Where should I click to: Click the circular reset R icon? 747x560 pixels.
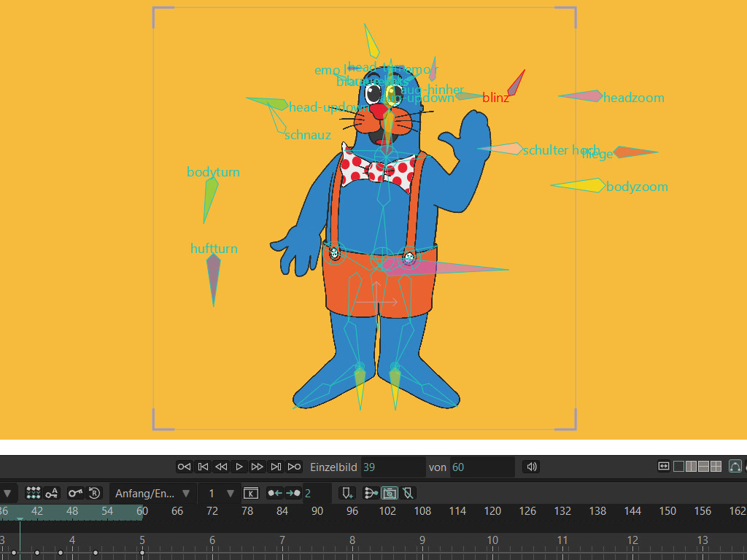tap(94, 493)
